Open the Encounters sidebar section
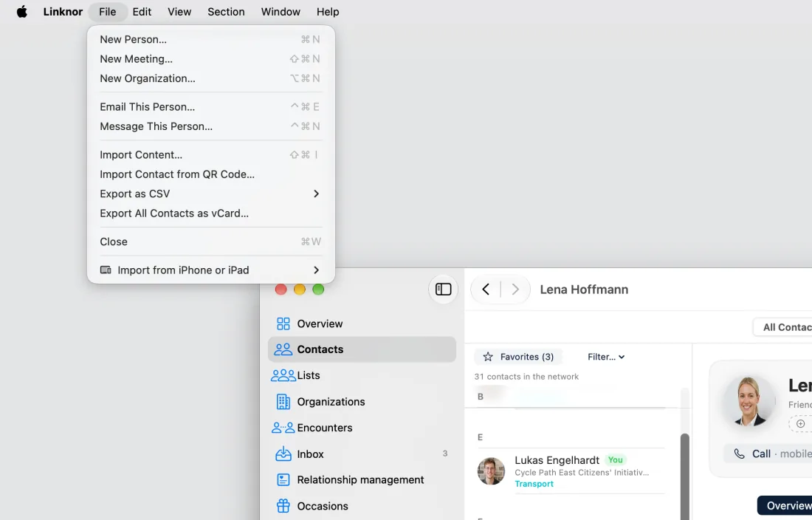 click(362, 427)
